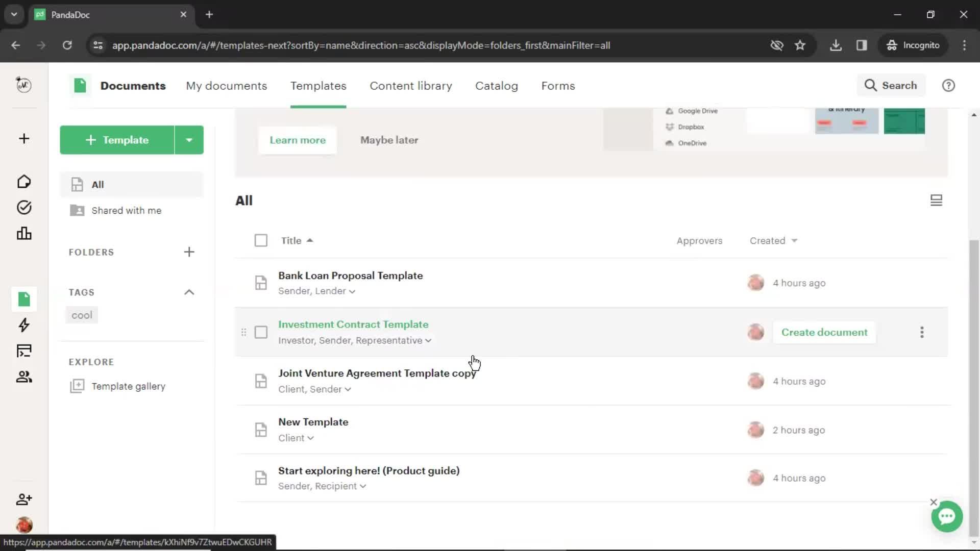The width and height of the screenshot is (980, 551).
Task: Select the Tasks/Checkmark icon in sidebar
Action: coord(23,207)
